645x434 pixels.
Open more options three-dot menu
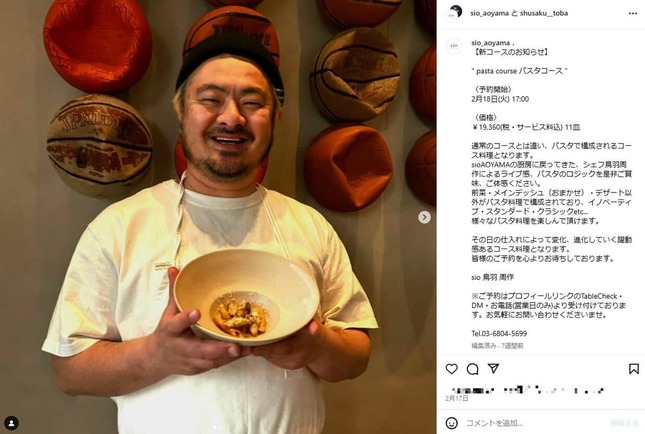pos(633,14)
